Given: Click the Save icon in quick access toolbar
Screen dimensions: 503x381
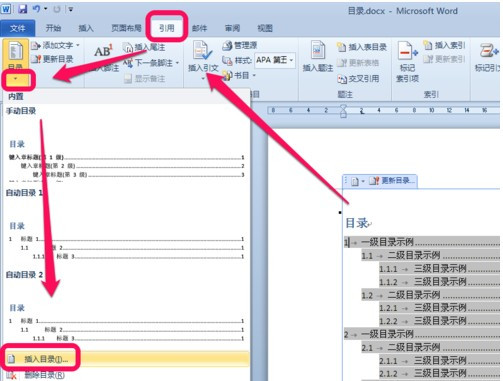Looking at the screenshot, I should (22, 9).
